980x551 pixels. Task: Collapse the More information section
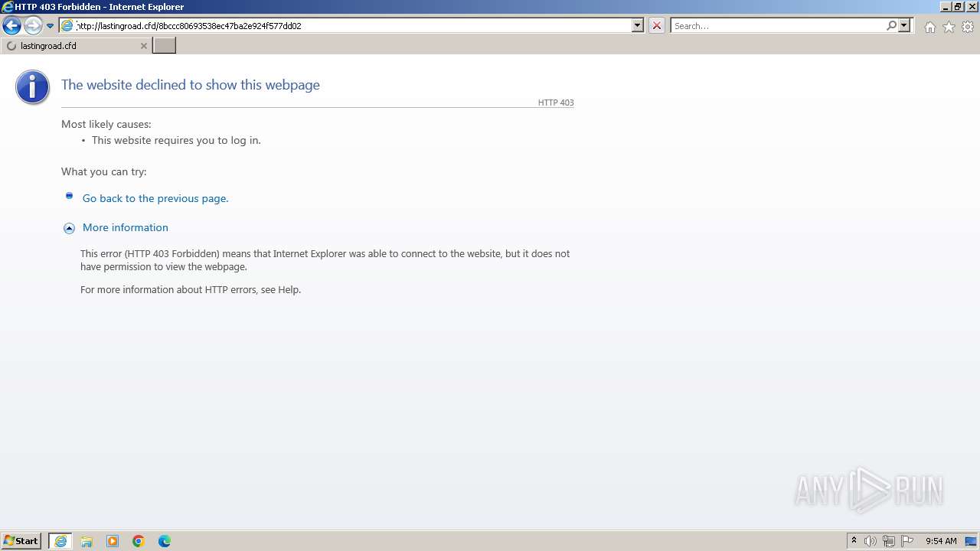69,228
